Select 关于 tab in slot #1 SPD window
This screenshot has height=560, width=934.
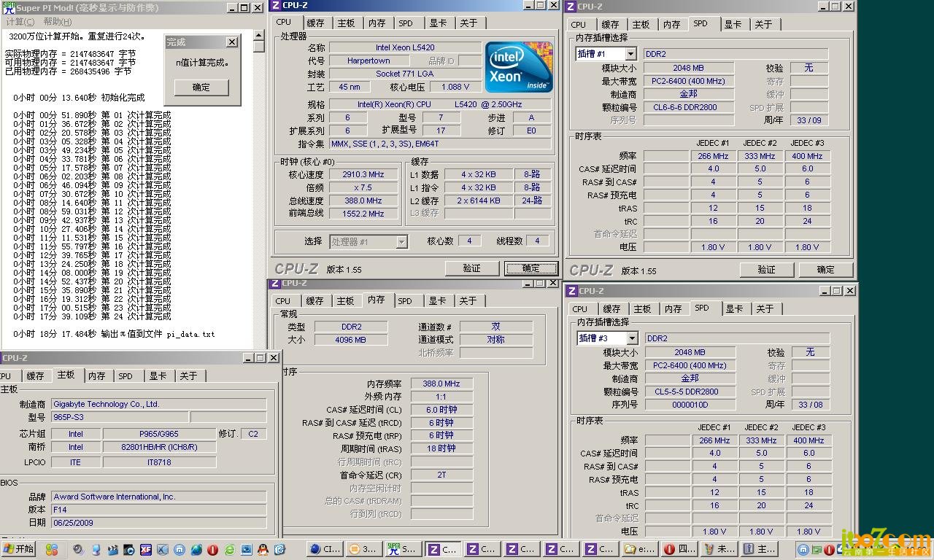click(763, 24)
